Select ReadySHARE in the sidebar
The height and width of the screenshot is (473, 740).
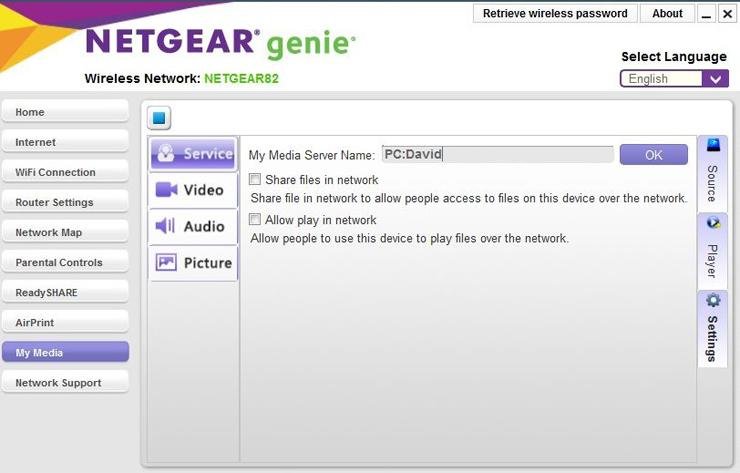pos(65,293)
